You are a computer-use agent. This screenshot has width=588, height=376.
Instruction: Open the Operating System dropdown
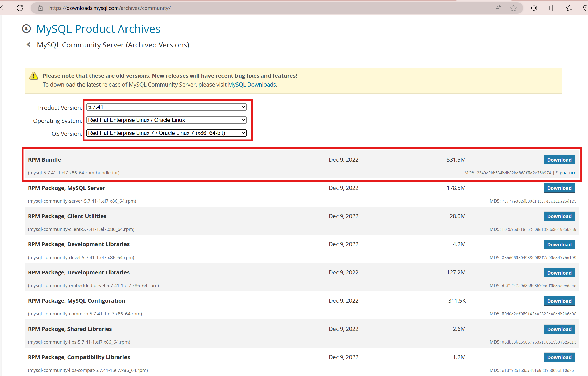166,120
